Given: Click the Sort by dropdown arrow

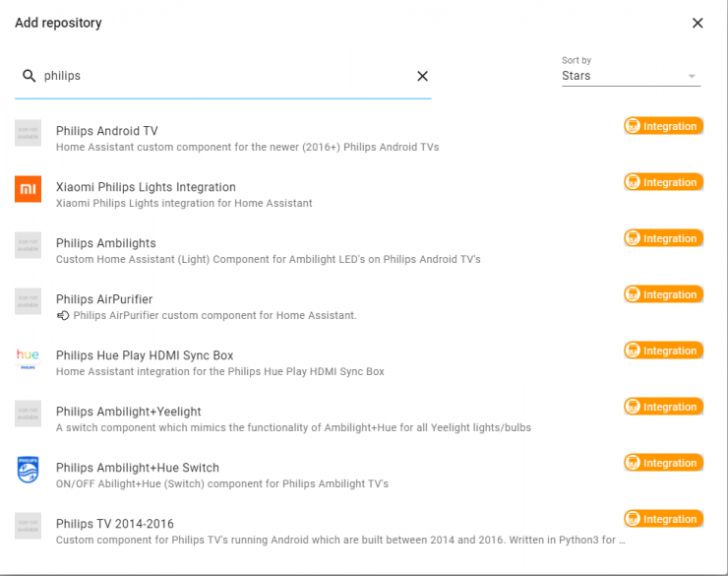Looking at the screenshot, I should (692, 77).
